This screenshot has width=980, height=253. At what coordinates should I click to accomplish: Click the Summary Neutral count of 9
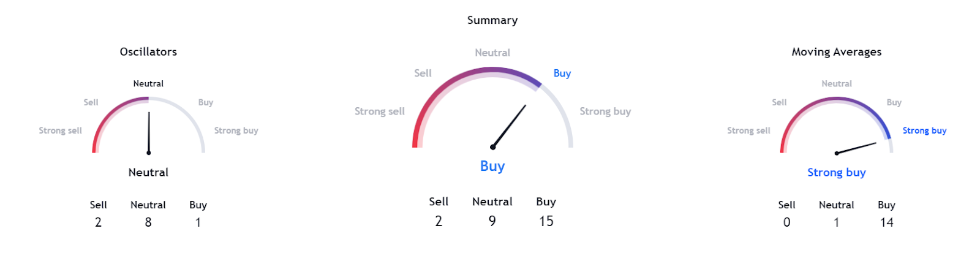492,221
